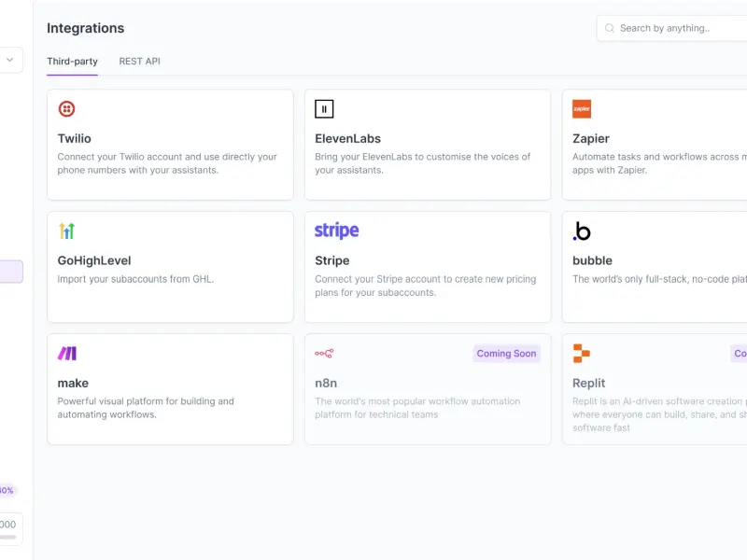Open the ElevenLabs integration title
This screenshot has width=747, height=560.
click(x=347, y=138)
